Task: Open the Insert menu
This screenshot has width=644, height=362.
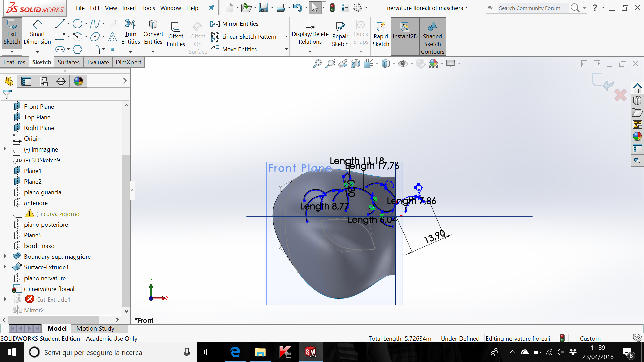Action: coord(129,8)
